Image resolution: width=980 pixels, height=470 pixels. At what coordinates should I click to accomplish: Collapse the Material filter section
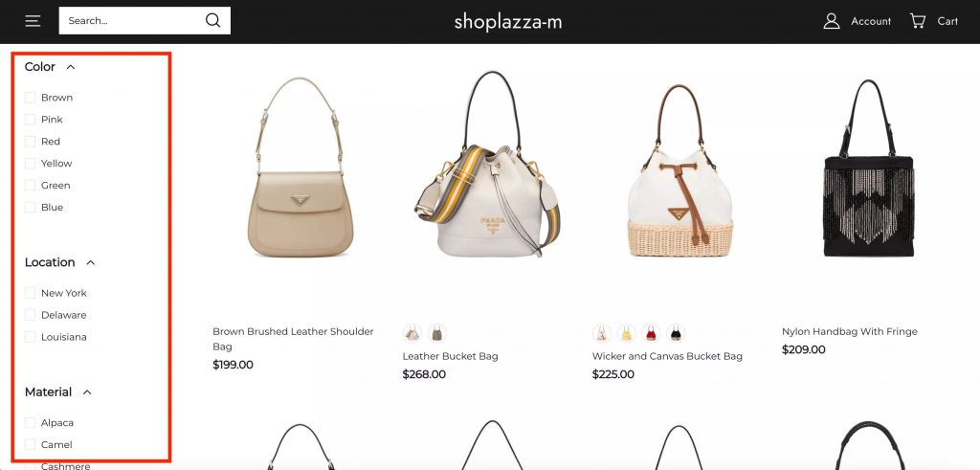click(x=87, y=392)
